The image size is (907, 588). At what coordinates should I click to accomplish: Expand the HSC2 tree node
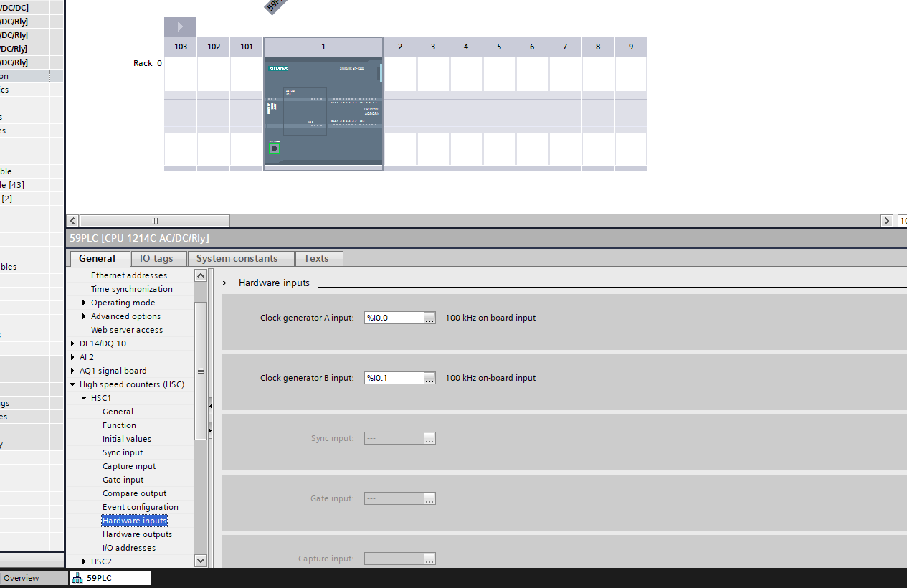pyautogui.click(x=84, y=561)
